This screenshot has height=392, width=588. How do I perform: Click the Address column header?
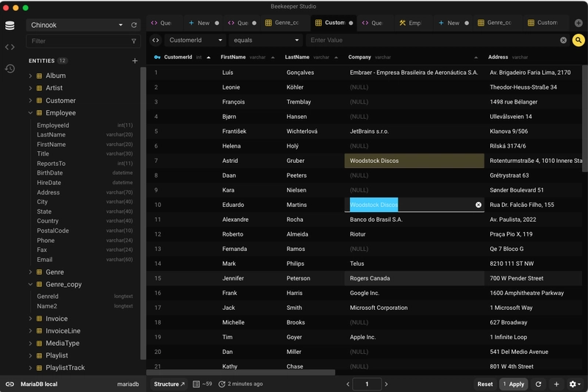coord(498,57)
